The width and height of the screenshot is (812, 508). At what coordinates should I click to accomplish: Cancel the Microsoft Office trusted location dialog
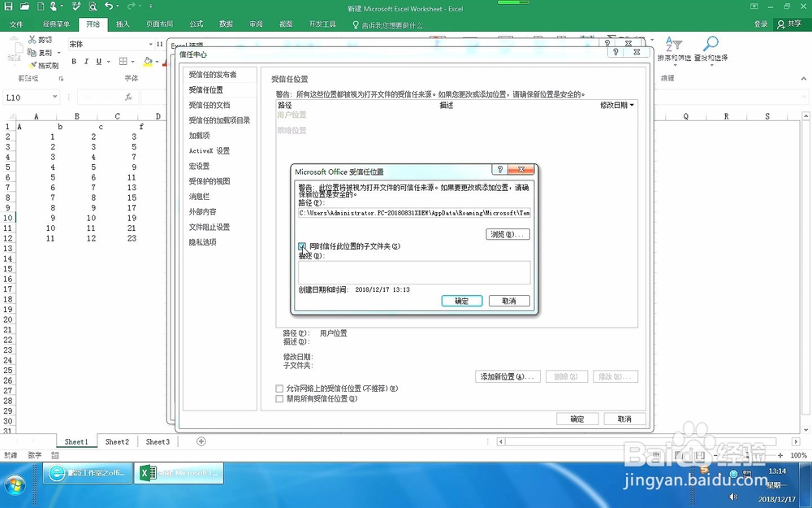509,301
